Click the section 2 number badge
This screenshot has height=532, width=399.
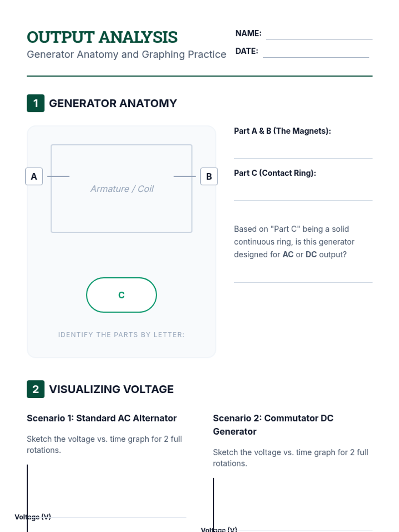(36, 389)
